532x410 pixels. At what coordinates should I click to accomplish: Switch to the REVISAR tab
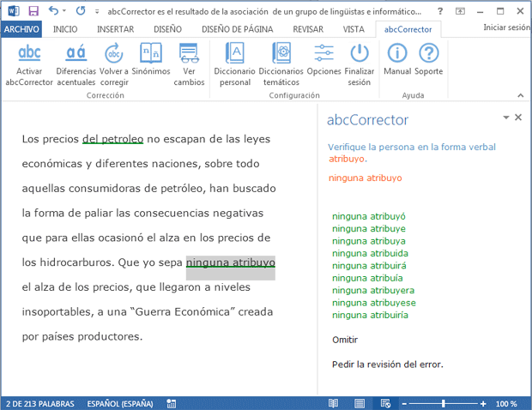[x=308, y=29]
